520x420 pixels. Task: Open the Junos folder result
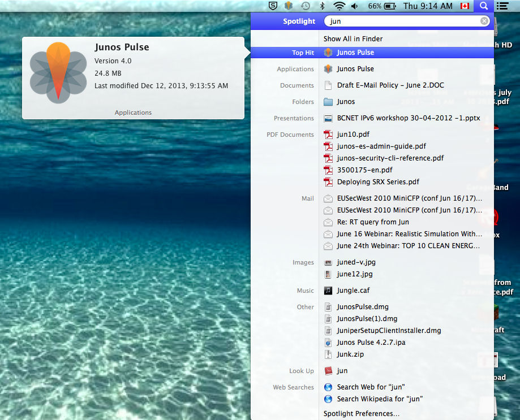tap(346, 102)
